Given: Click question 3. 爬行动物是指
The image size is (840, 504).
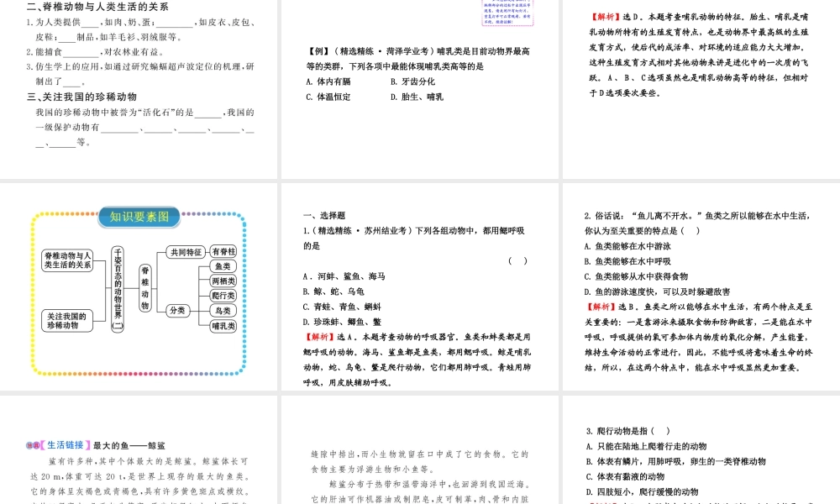Looking at the screenshot, I should click(x=627, y=431).
